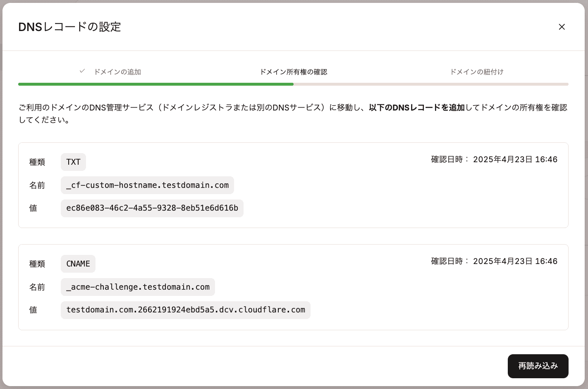Close the DNSレコードの設定 dialog

[562, 27]
